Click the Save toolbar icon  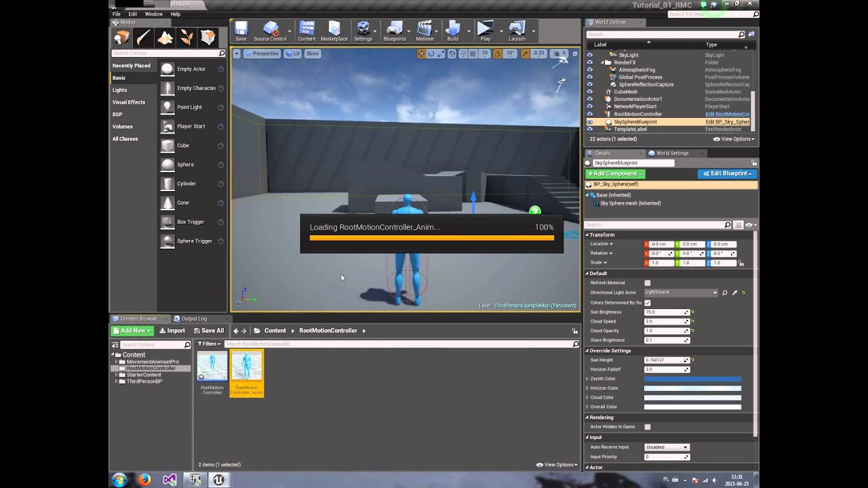tap(241, 31)
